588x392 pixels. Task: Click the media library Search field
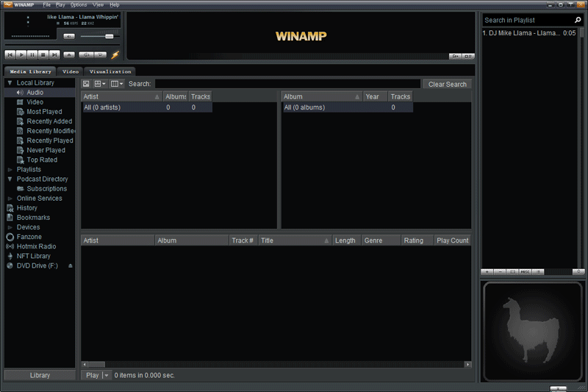pyautogui.click(x=287, y=84)
